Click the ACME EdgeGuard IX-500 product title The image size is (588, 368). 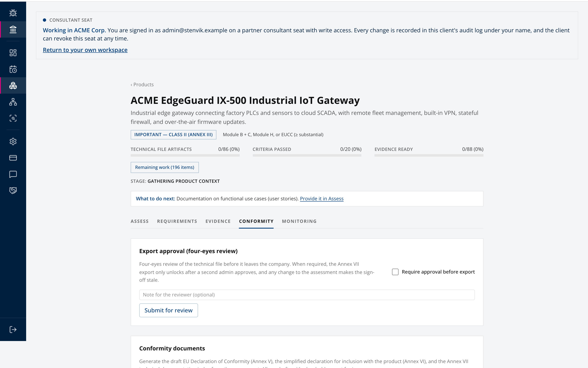pos(245,100)
